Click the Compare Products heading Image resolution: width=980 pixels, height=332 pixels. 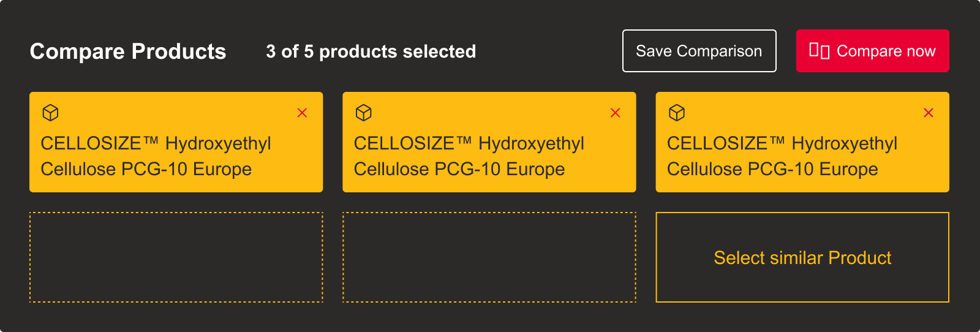click(x=128, y=51)
